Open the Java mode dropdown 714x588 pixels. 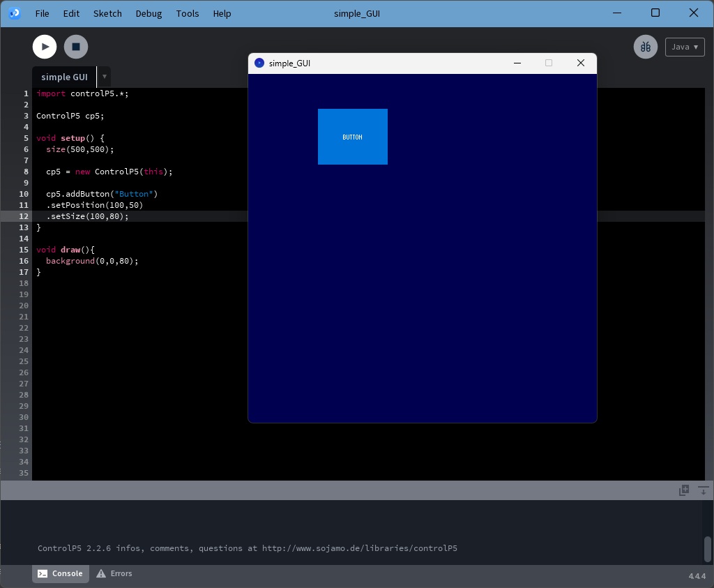[x=685, y=47]
